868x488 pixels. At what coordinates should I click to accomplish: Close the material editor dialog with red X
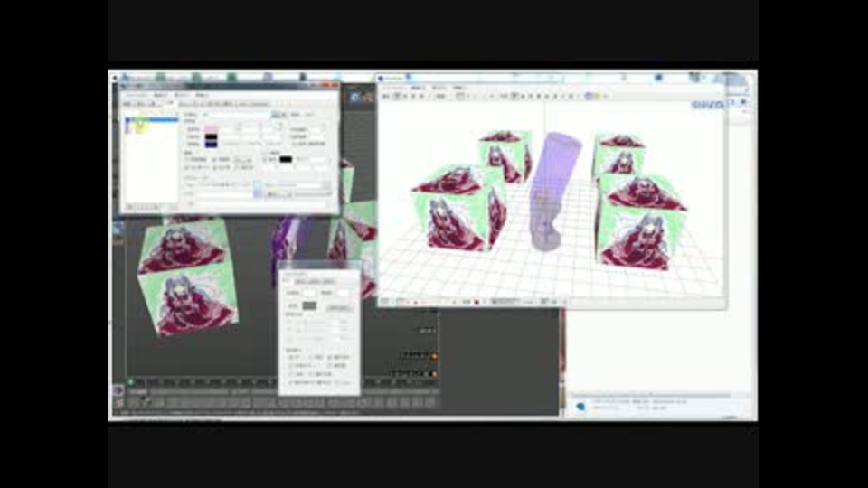[334, 85]
